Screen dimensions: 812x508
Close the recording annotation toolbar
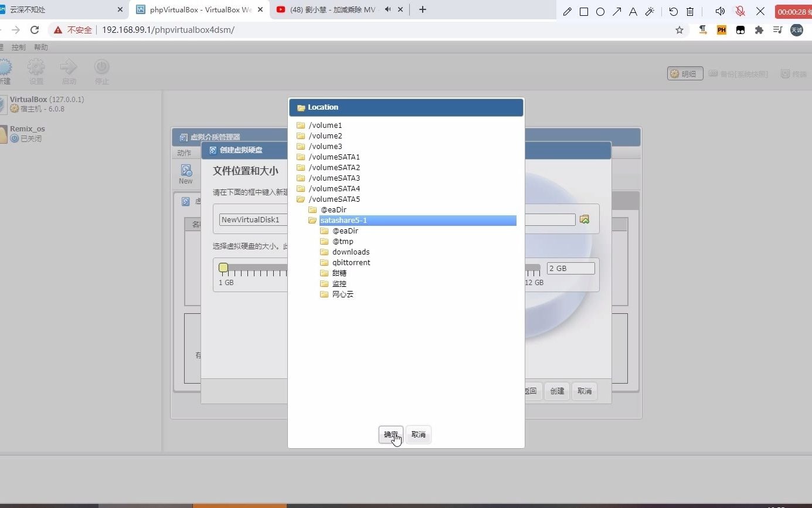[760, 11]
